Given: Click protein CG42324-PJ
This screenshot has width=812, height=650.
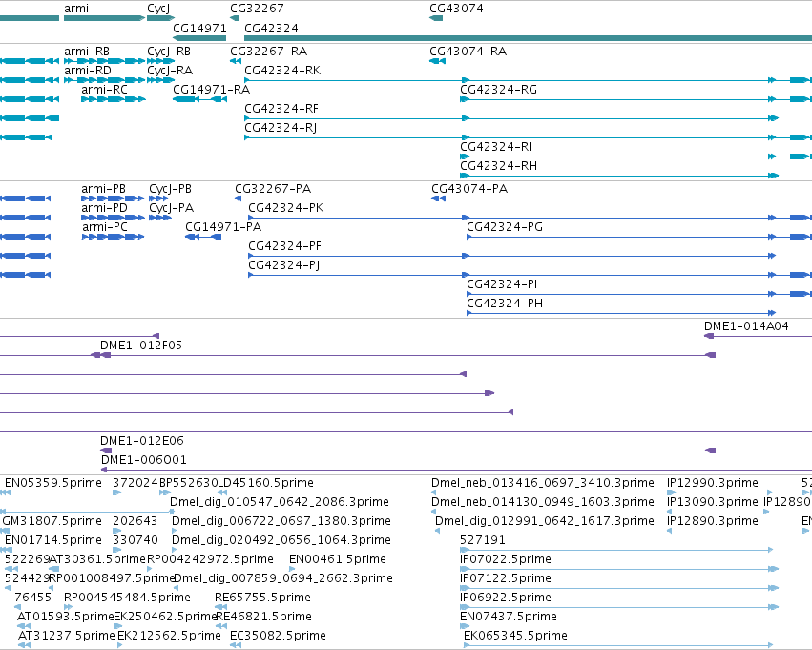Looking at the screenshot, I should [283, 266].
